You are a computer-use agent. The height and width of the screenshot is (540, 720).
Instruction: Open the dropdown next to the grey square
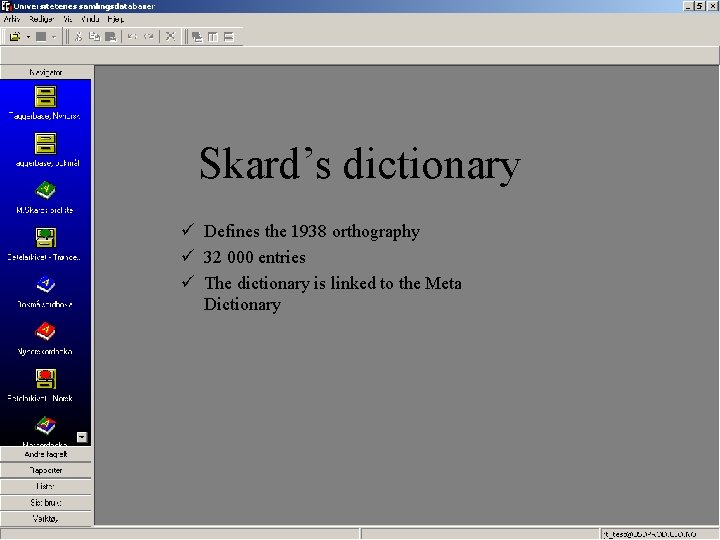pyautogui.click(x=54, y=37)
